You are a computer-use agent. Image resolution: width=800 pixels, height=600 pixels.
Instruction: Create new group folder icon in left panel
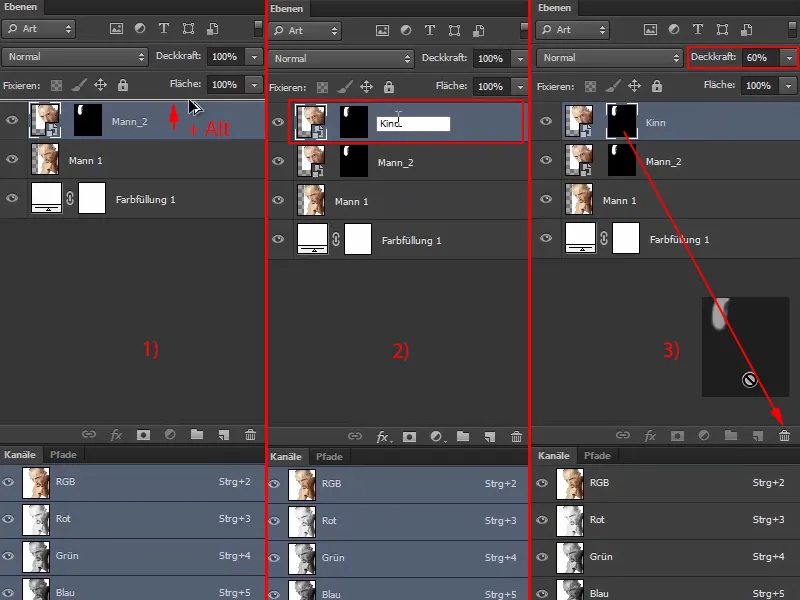(x=197, y=434)
